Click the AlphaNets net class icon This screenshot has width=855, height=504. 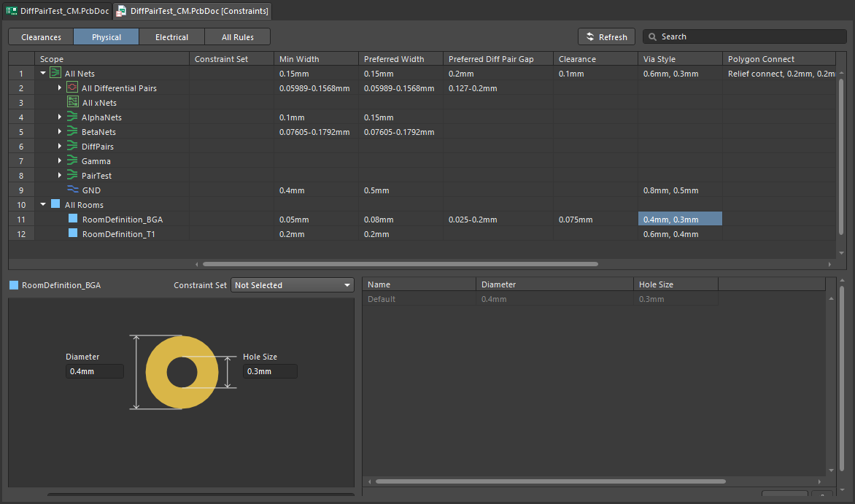(72, 117)
